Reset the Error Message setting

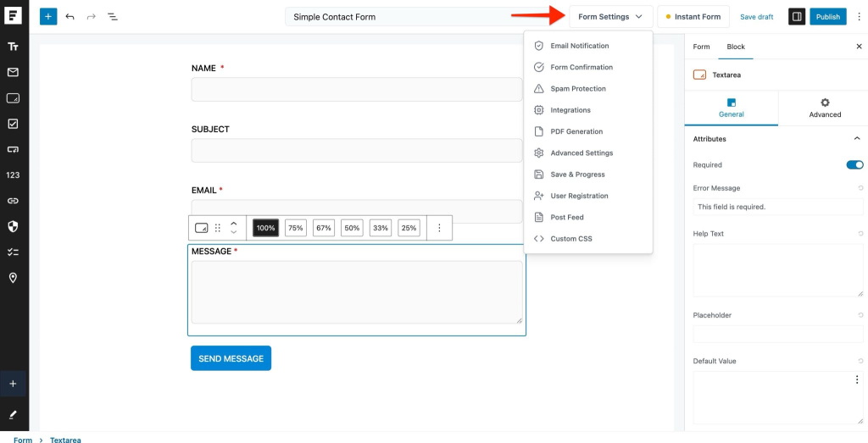point(860,188)
